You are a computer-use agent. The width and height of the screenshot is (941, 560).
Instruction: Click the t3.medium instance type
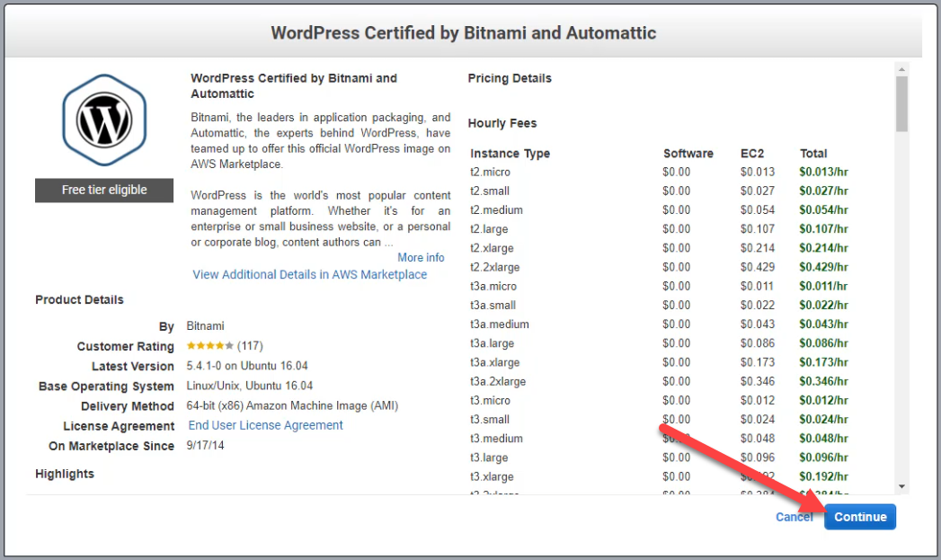click(496, 439)
